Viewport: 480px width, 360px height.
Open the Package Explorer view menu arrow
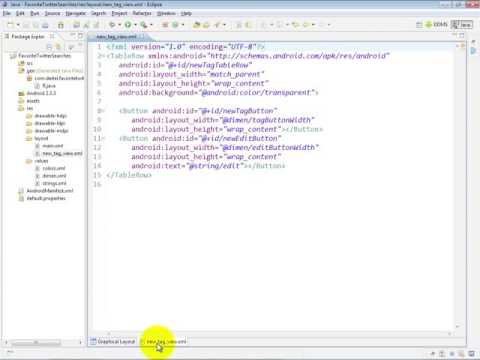pos(80,46)
